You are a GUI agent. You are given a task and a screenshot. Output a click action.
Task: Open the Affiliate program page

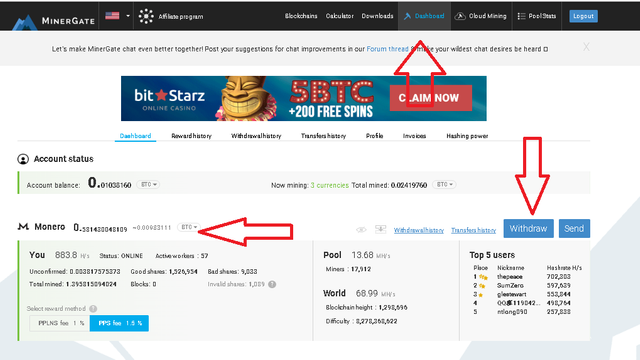click(180, 17)
